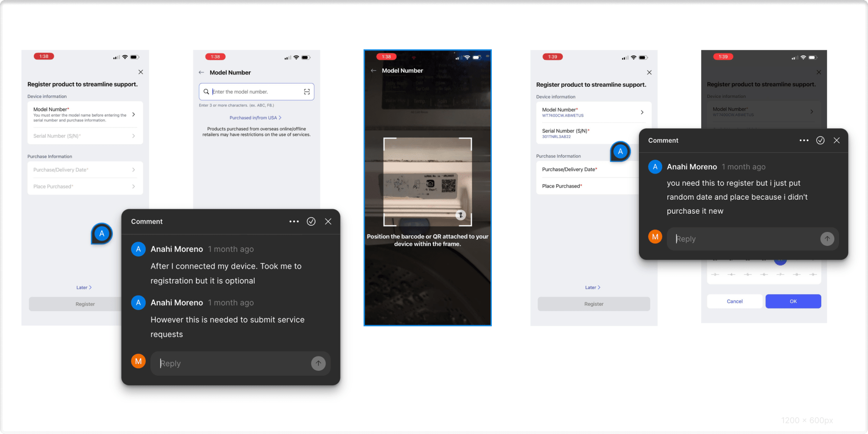Select the comment pin next to Serial Number 301TNRL3A822
Screen dimensions: 868x434
point(621,152)
